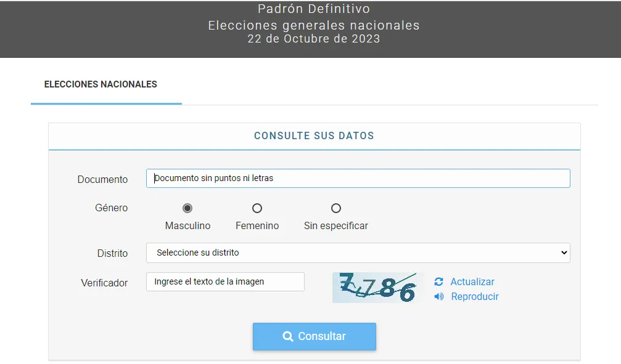Focus the Documento number input field
Image resolution: width=621 pixels, height=364 pixels.
tap(358, 178)
